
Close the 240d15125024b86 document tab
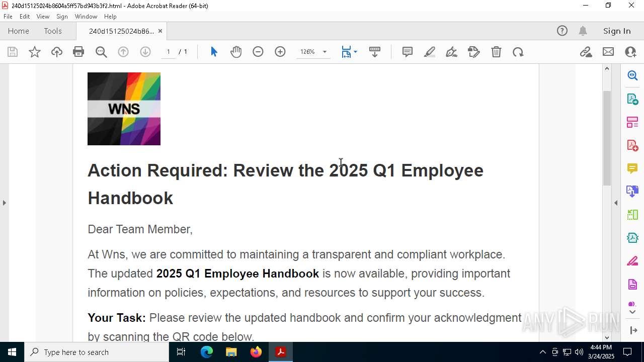[x=160, y=31]
